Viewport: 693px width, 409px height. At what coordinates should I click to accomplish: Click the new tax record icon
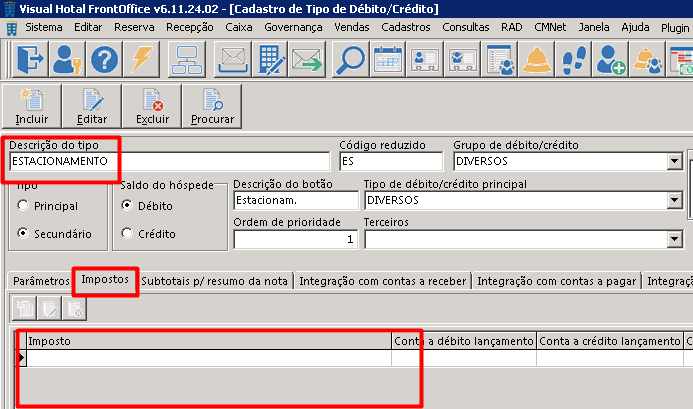(24, 308)
